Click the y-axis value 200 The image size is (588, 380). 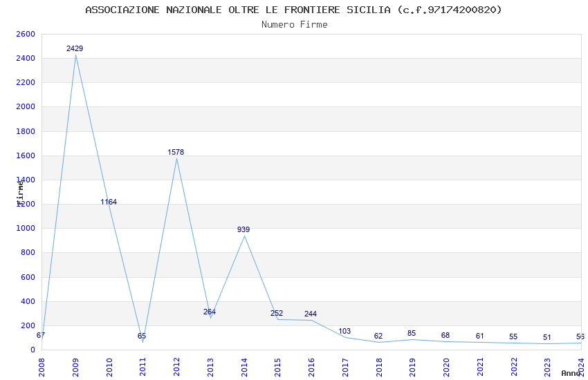(x=28, y=325)
